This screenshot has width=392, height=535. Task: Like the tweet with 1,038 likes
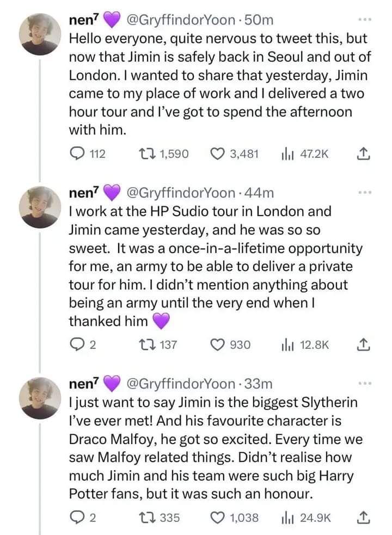click(x=217, y=517)
